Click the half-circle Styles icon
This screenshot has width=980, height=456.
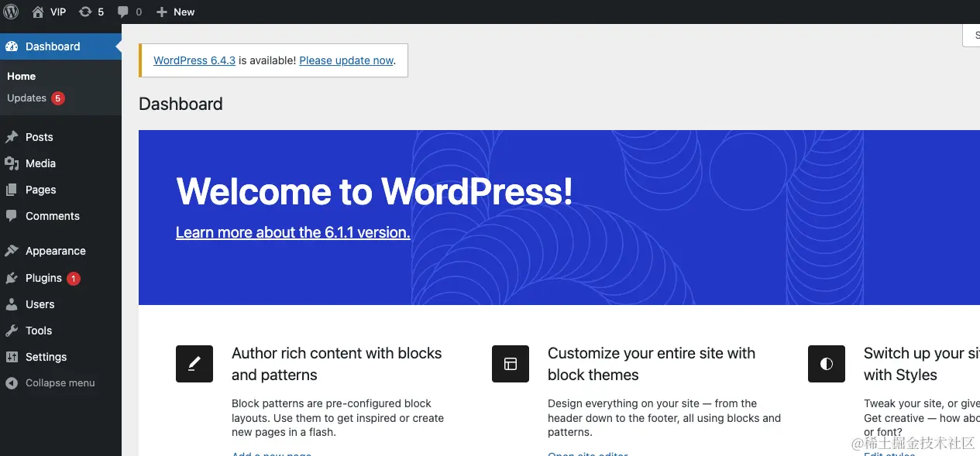(827, 364)
